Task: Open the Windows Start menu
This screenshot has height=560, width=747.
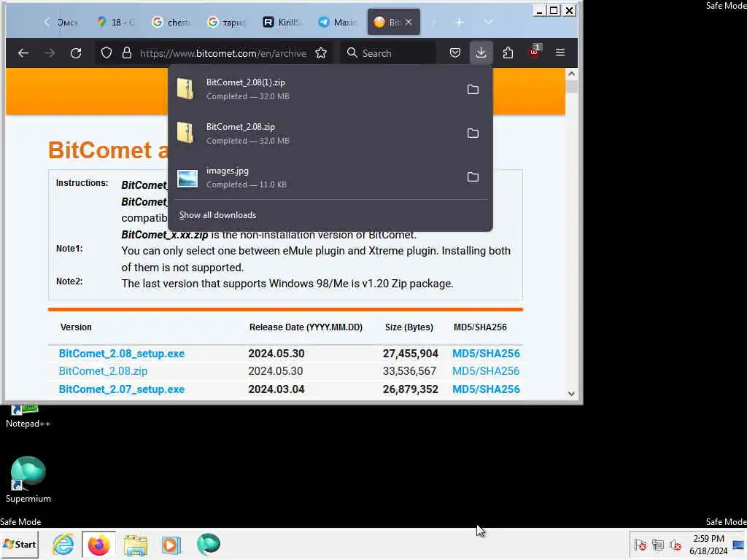Action: pos(20,544)
